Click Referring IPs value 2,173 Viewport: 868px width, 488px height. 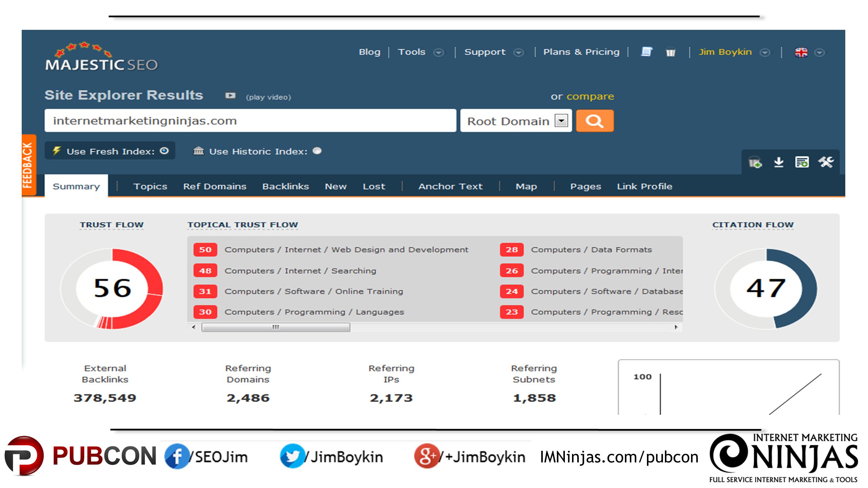pos(391,398)
